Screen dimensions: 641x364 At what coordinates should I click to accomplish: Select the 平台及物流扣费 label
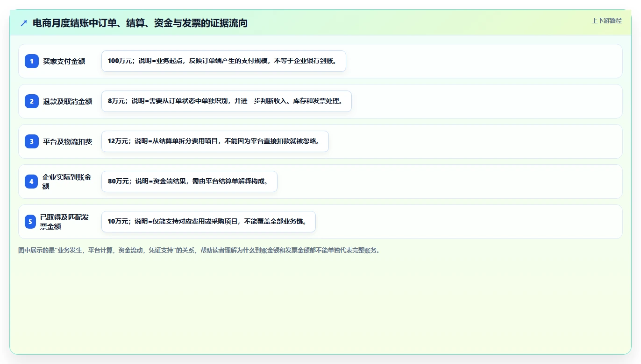coord(67,141)
